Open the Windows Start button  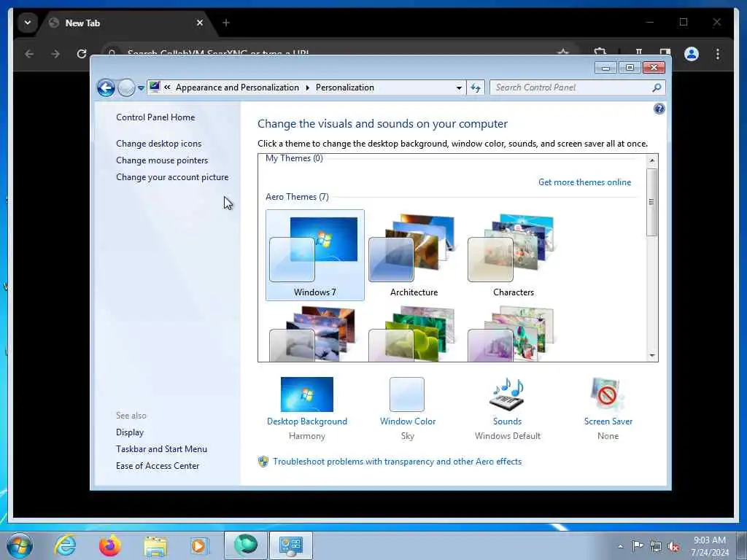pos(20,545)
